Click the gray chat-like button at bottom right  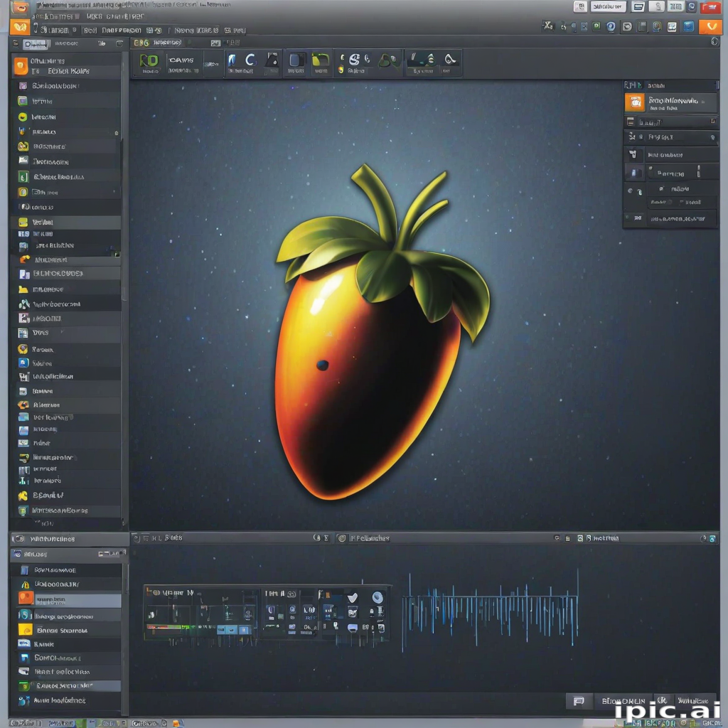coord(579,701)
